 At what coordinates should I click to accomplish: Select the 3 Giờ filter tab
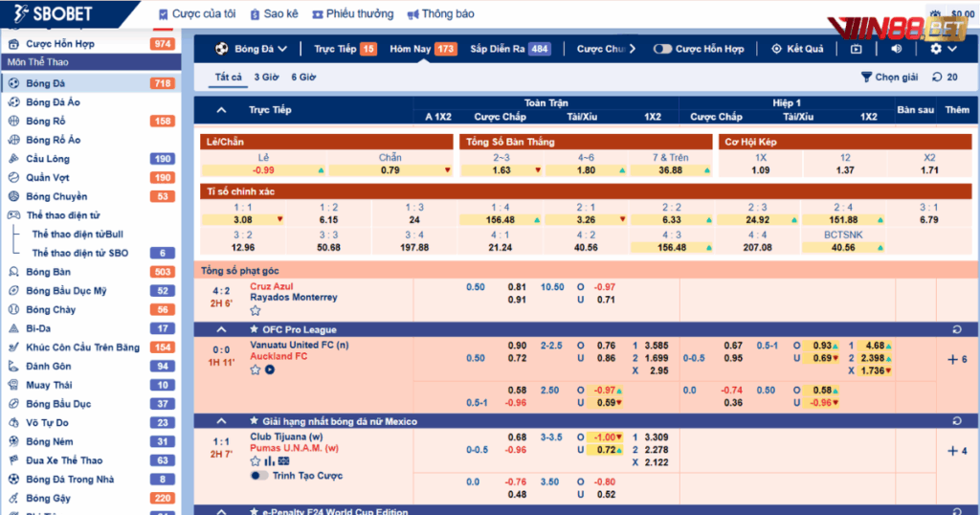pos(266,77)
